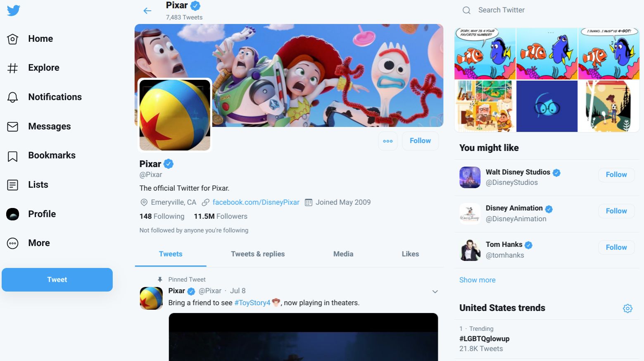Screen dimensions: 644x361
Task: Open #LGBTQglowup trend
Action: coord(484,339)
